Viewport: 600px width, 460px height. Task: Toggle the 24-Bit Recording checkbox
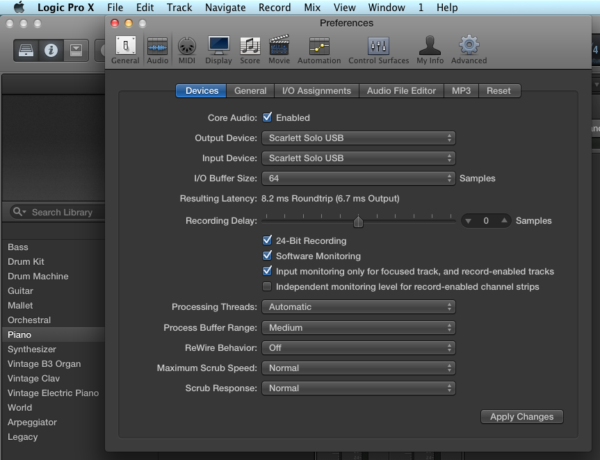pos(267,241)
